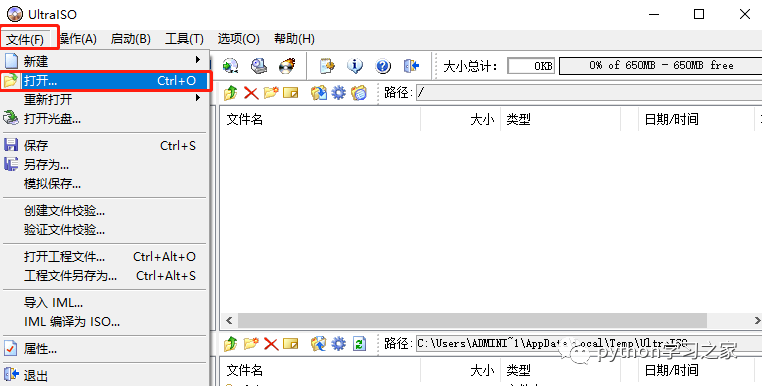
Task: Click folder with list icon beside image gear
Action: point(359,92)
